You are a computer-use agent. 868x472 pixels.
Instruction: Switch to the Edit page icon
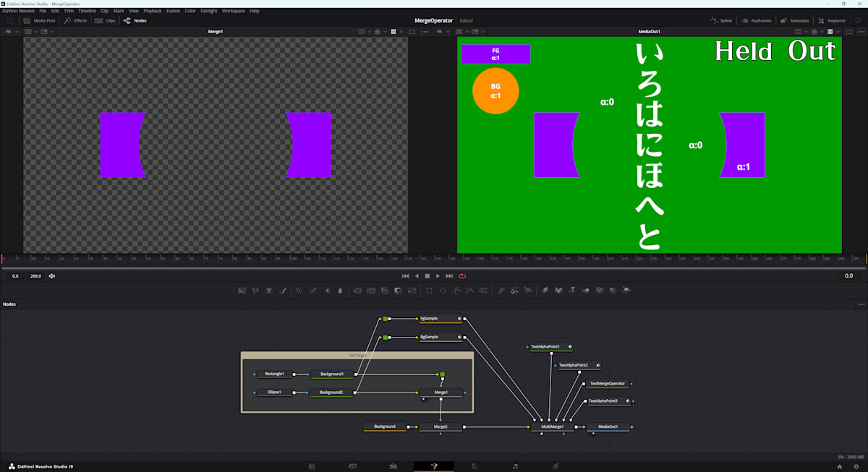(393, 466)
